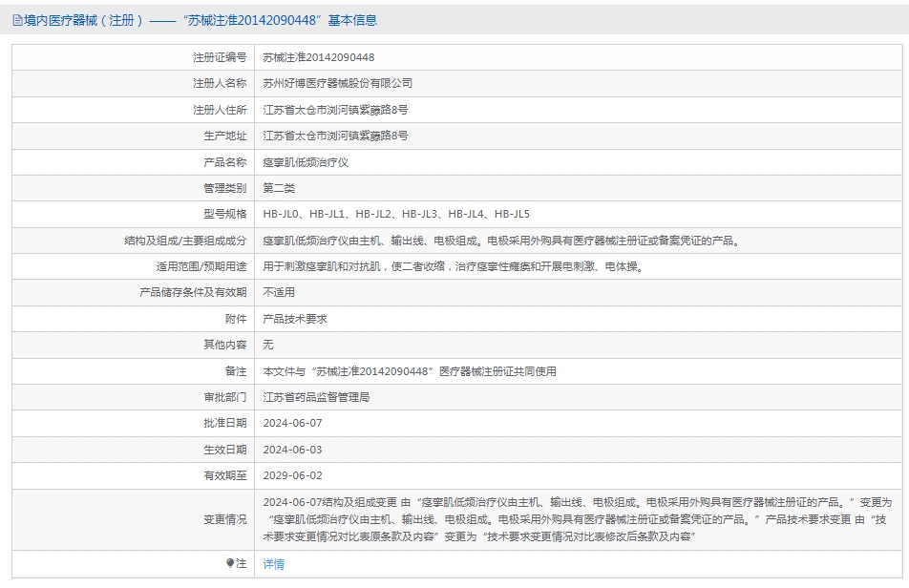Click the 注册人住所 address value
Viewport: 909px width, 588px height.
pyautogui.click(x=336, y=110)
